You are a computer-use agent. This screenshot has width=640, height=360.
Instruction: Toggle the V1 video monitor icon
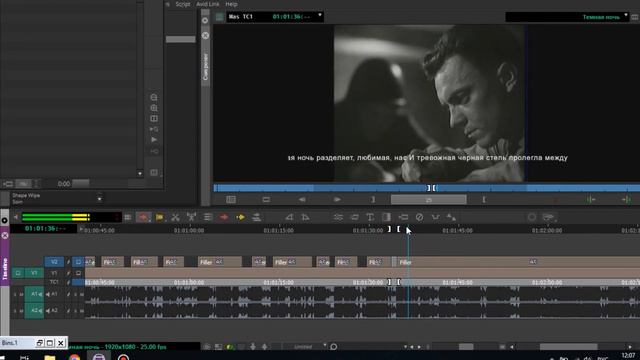78,273
